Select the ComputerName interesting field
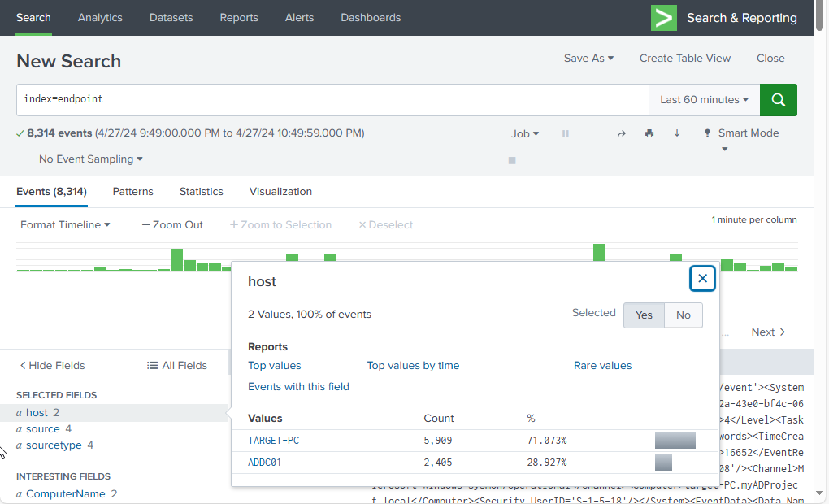The width and height of the screenshot is (829, 504). 66,494
